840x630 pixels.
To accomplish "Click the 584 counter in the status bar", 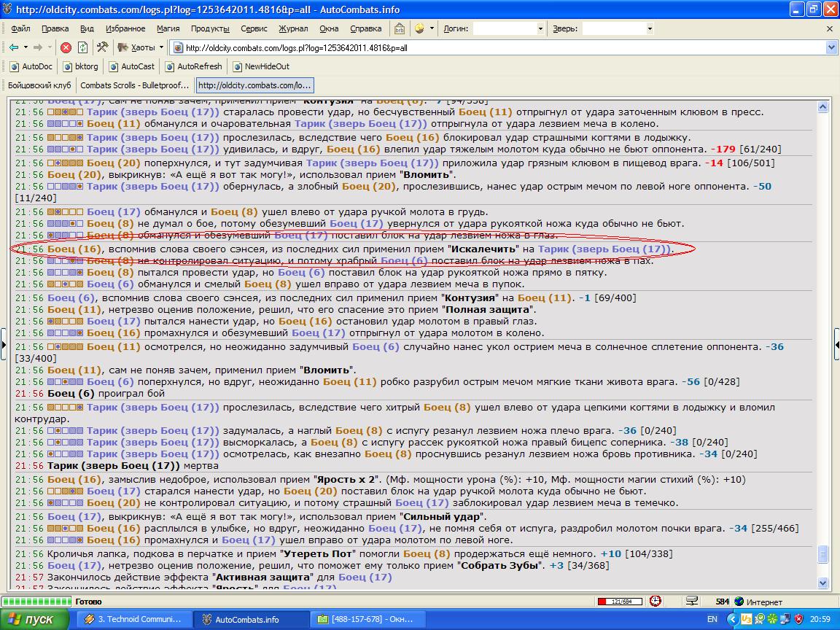I will pos(723,602).
